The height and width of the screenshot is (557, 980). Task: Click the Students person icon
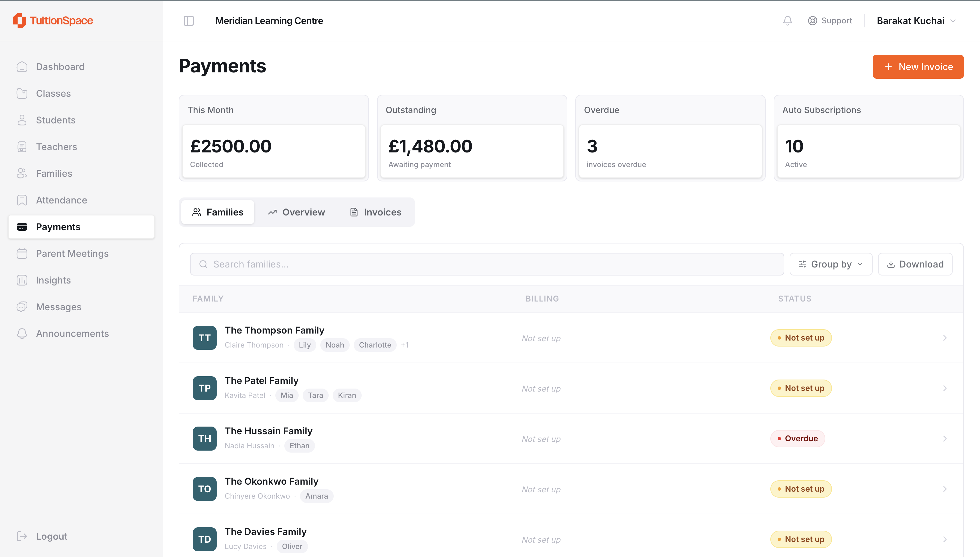click(x=22, y=120)
